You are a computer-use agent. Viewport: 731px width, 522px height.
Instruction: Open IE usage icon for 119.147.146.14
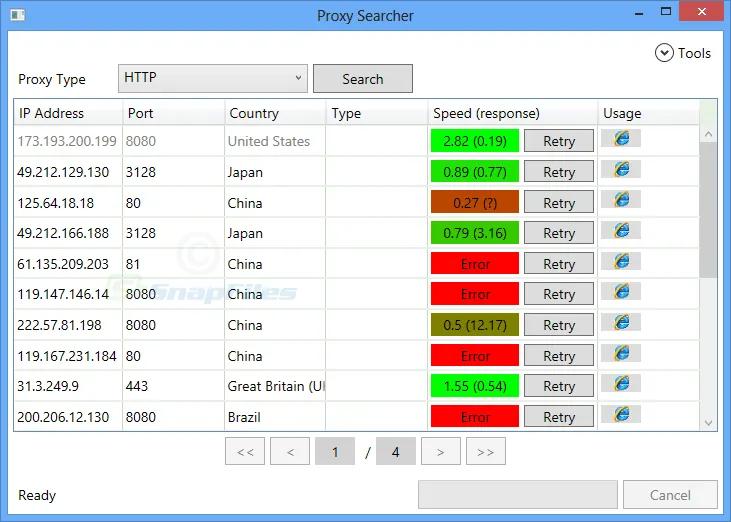click(x=621, y=292)
